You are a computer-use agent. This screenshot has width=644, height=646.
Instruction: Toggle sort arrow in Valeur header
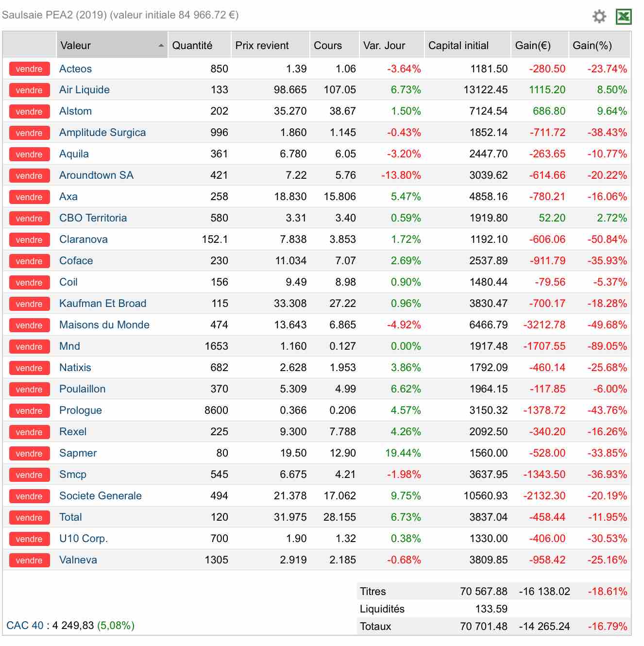click(x=161, y=46)
